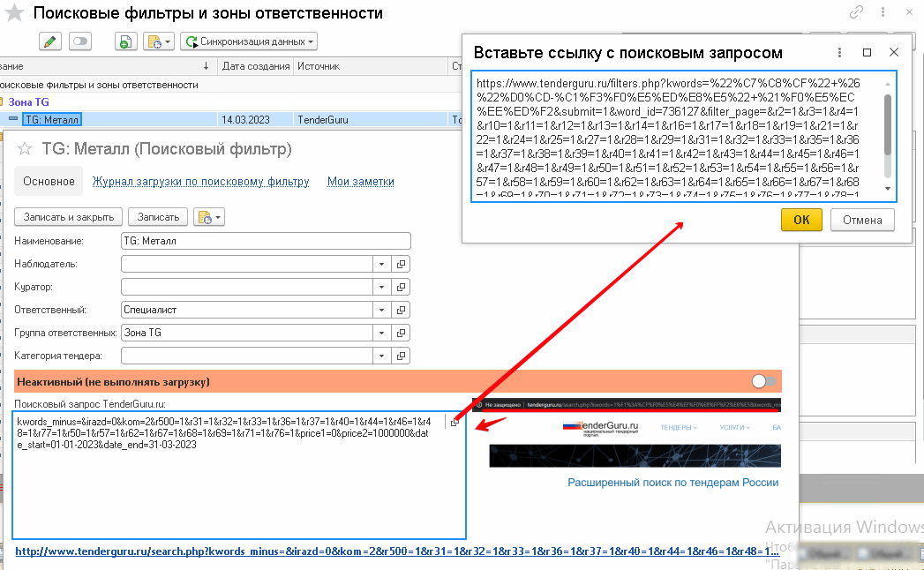
Task: Select the TG: Металл row name cell
Action: 52,120
